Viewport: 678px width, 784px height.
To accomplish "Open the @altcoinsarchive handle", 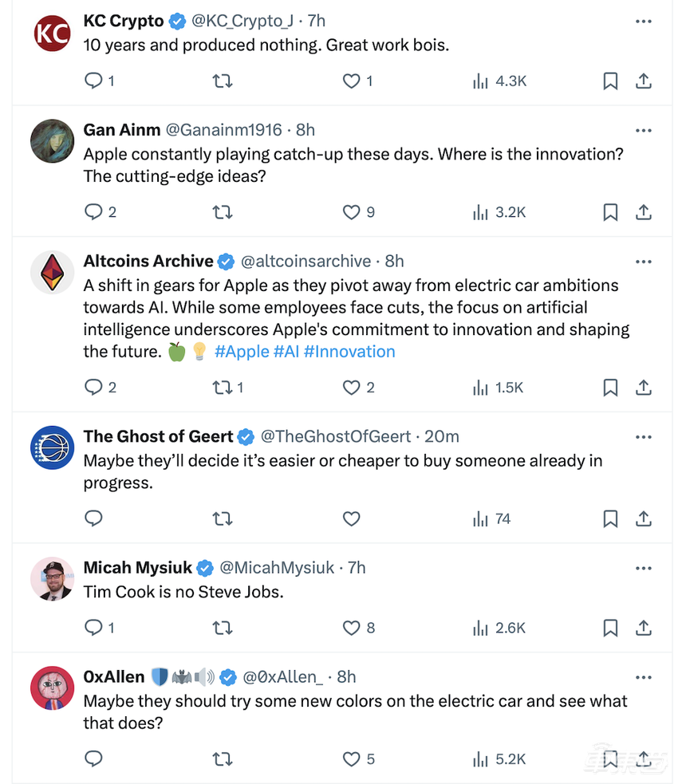I will tap(305, 262).
